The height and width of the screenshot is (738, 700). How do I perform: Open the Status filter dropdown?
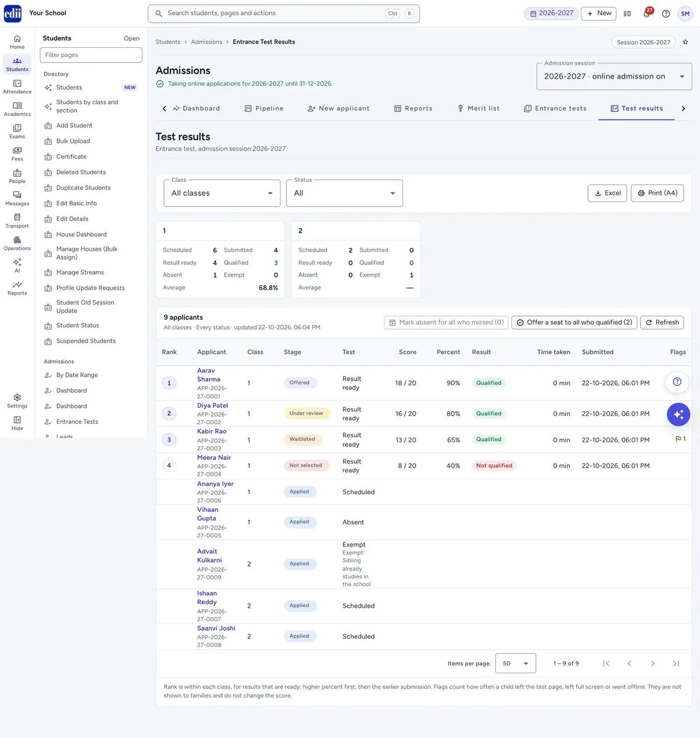pyautogui.click(x=345, y=193)
